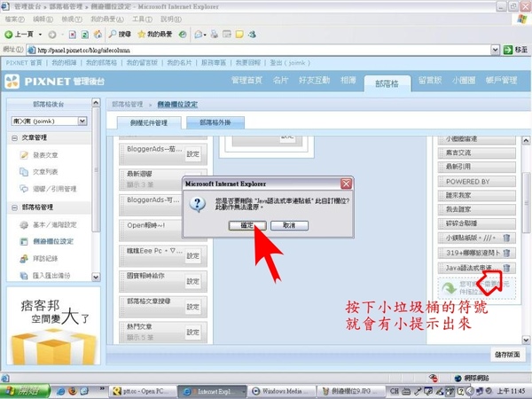
Task: Switch to 側欄元件管理 tab
Action: 149,123
